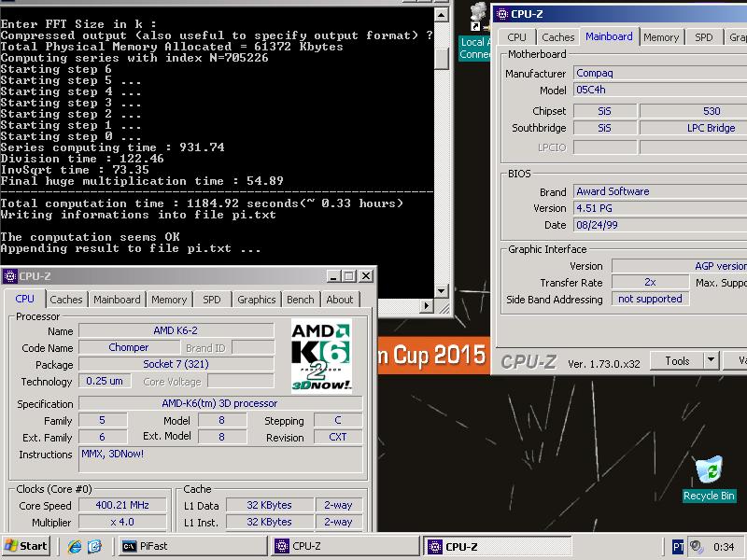Image resolution: width=747 pixels, height=560 pixels.
Task: Click the Transfer Rate value 2x
Action: click(650, 283)
